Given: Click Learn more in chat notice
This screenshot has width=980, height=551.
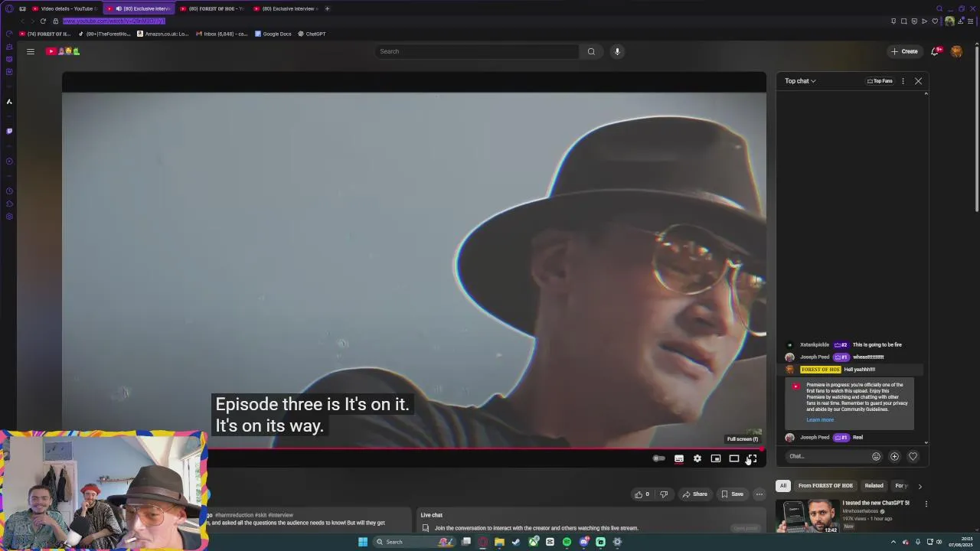Looking at the screenshot, I should tap(820, 420).
